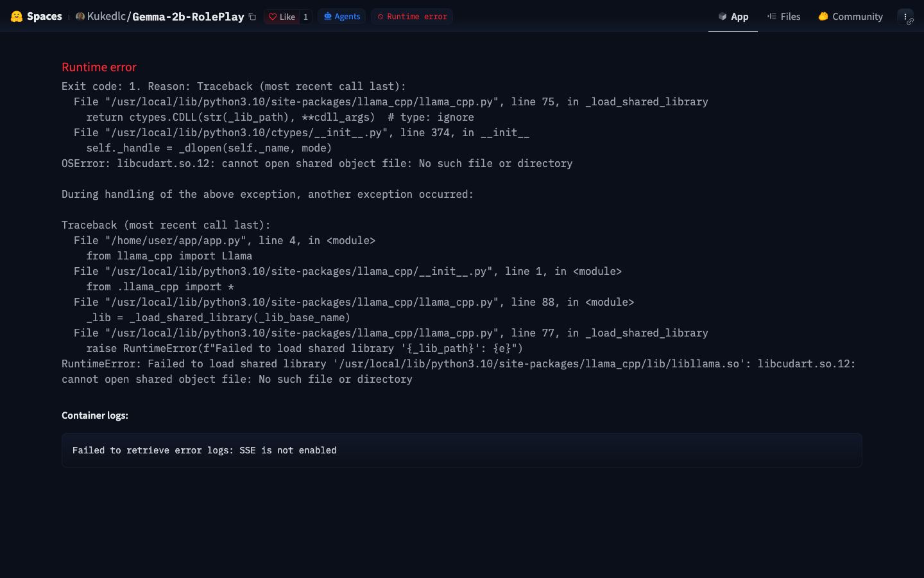The height and width of the screenshot is (578, 924).
Task: Open the Agents button
Action: pos(341,17)
